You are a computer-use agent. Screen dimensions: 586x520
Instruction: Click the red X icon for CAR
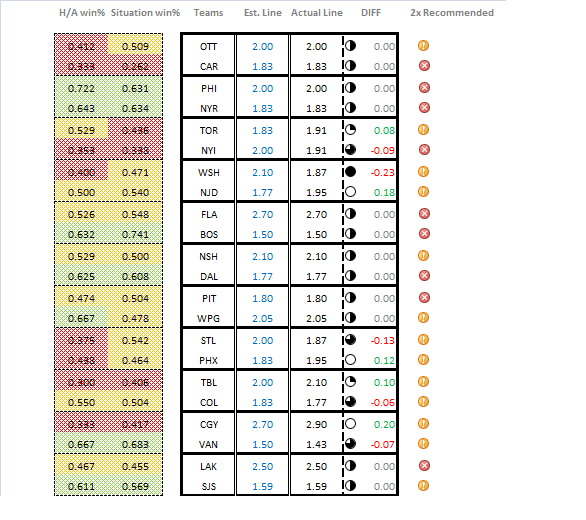pyautogui.click(x=424, y=66)
